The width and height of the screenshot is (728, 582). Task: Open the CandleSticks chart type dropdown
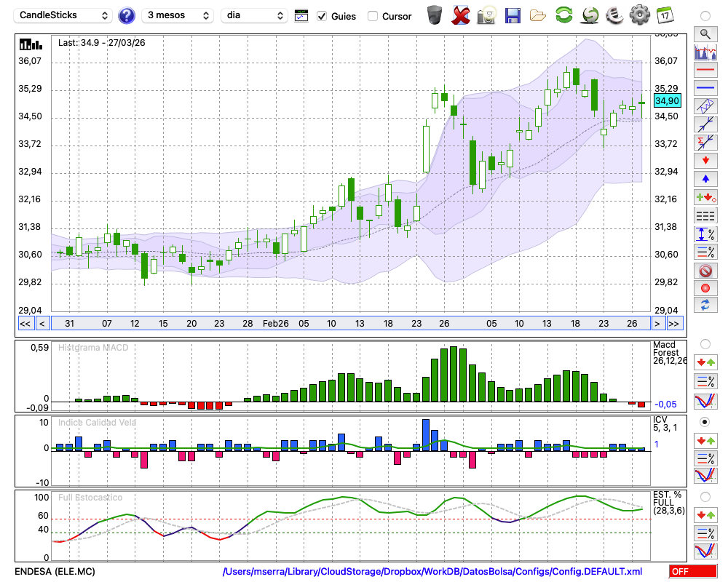(x=64, y=15)
